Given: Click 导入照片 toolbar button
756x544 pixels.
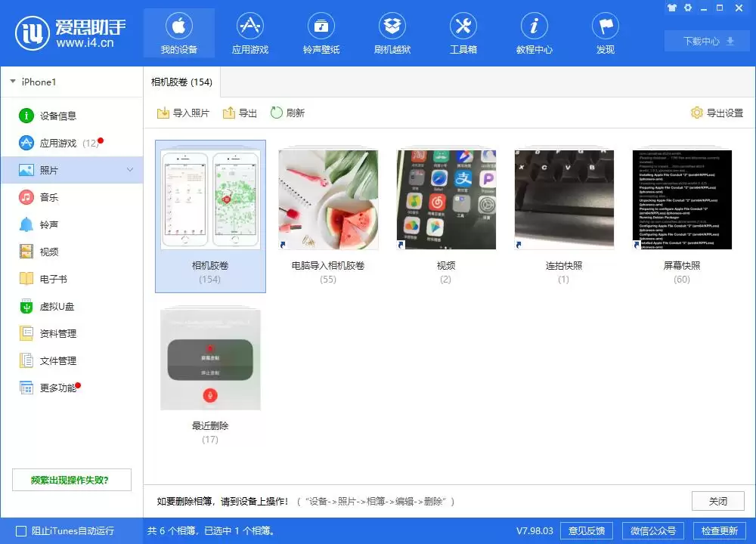Looking at the screenshot, I should (x=183, y=113).
